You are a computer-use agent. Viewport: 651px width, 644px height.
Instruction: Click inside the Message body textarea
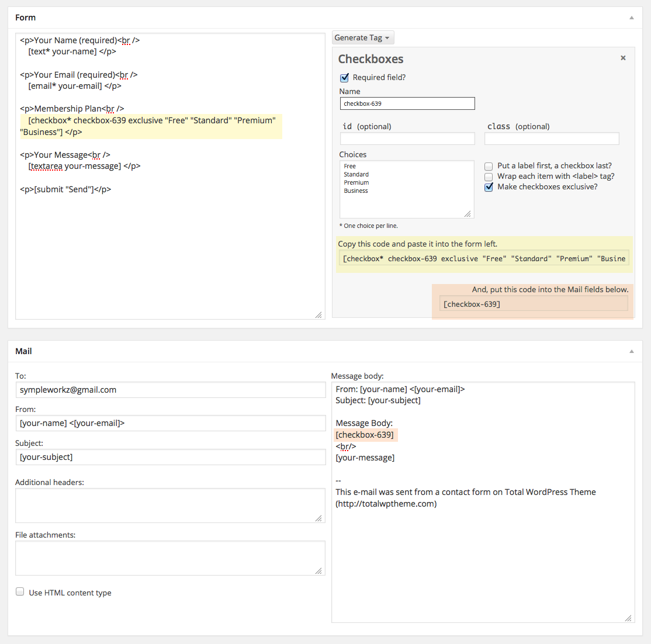[483, 503]
